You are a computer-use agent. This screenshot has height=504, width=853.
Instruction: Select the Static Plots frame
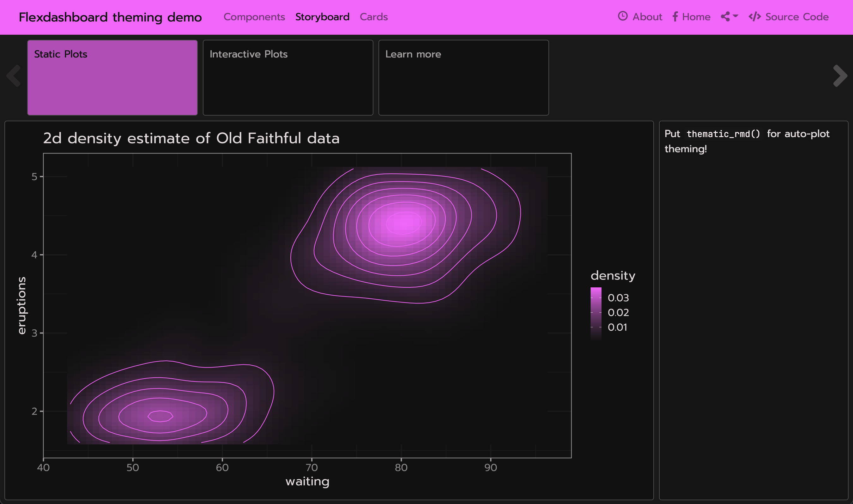coord(112,77)
